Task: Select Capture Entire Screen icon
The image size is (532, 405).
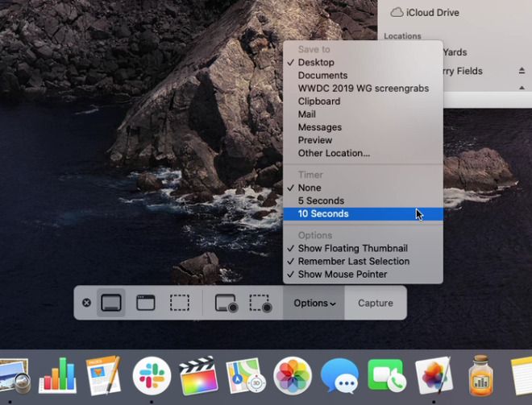Action: [111, 303]
